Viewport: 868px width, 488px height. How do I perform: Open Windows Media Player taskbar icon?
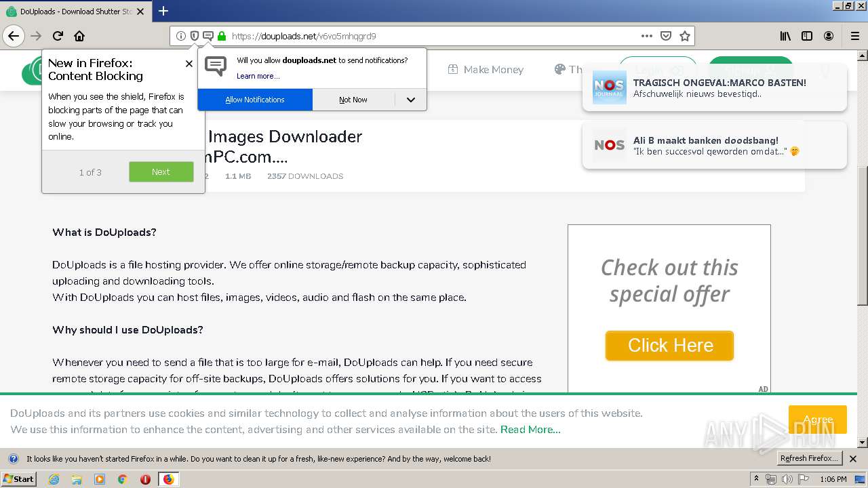100,479
